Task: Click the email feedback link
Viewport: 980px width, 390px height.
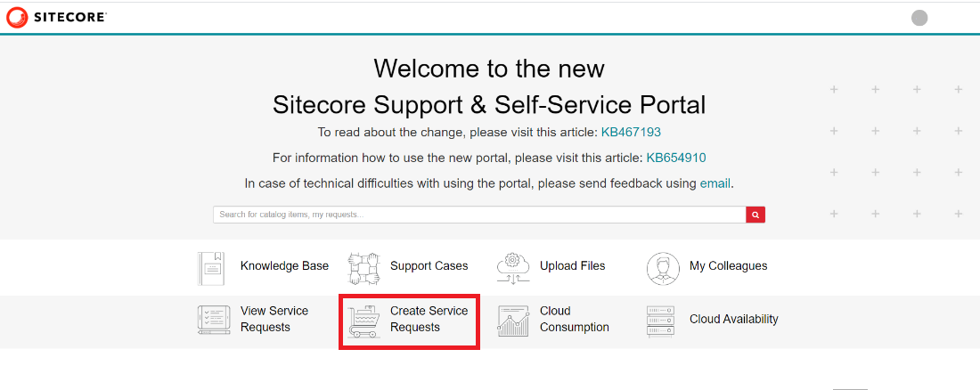Action: pos(715,183)
